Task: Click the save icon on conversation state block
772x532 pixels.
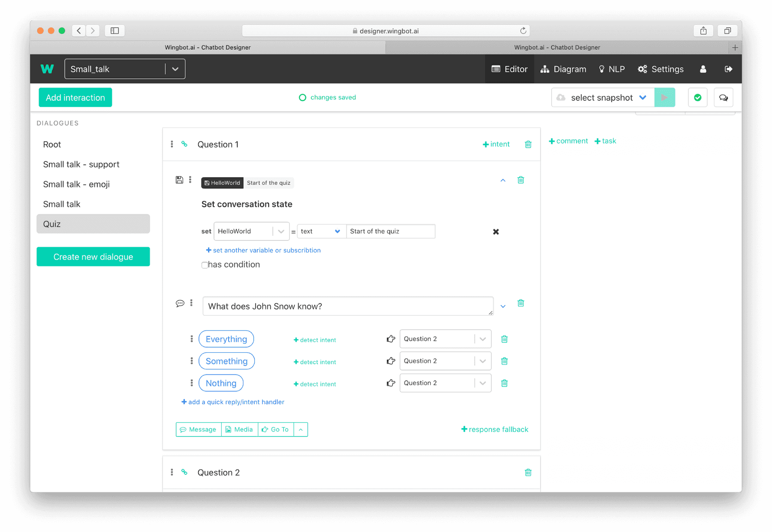Action: pos(179,180)
